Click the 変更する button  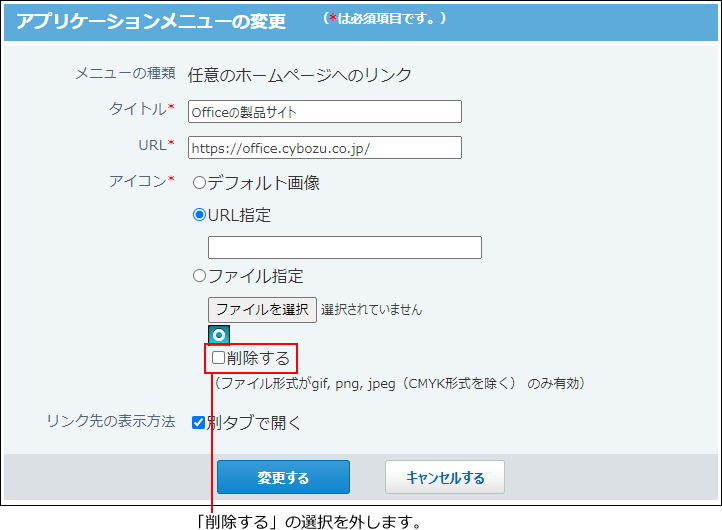(x=283, y=478)
